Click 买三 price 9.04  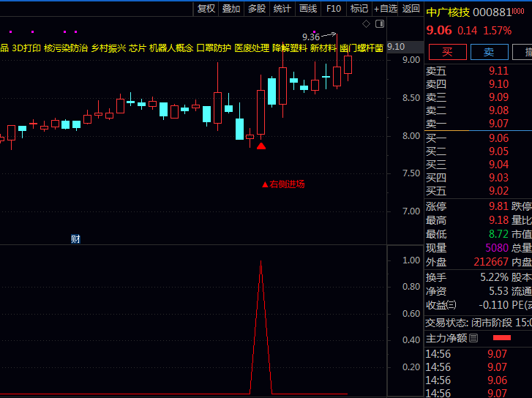(499, 165)
